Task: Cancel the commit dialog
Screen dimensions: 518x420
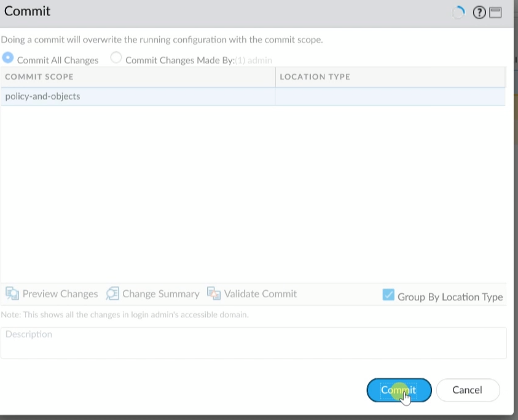Action: coord(468,390)
